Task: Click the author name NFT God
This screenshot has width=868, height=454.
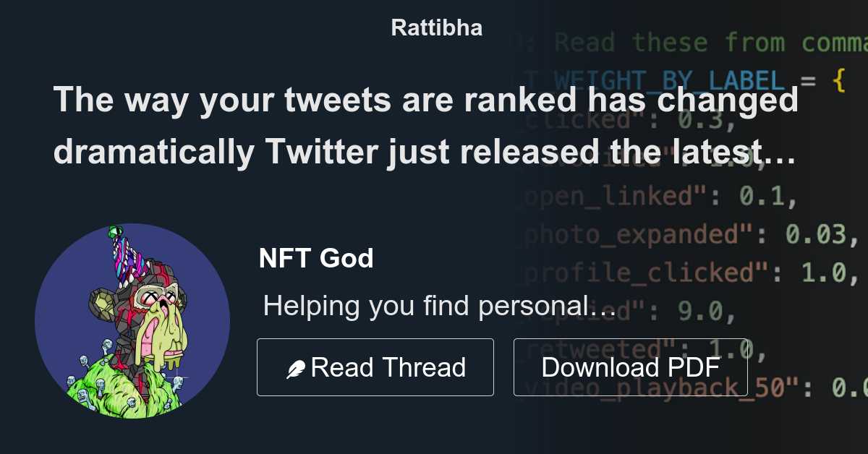Action: point(316,257)
